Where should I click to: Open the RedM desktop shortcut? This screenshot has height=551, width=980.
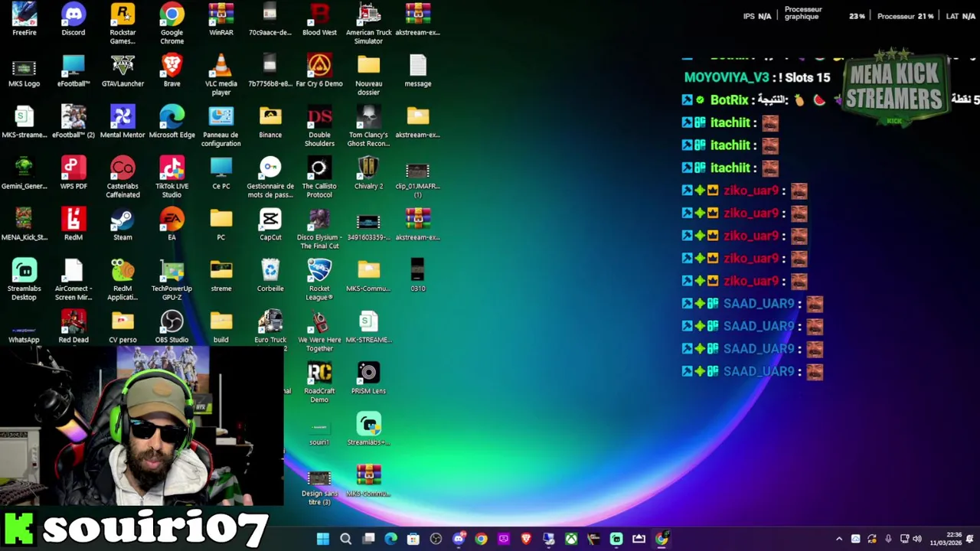click(x=73, y=224)
